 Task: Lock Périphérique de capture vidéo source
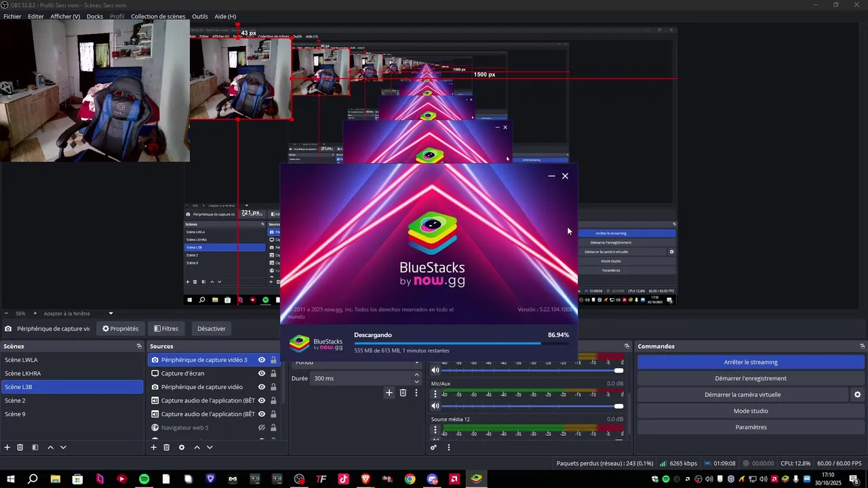pyautogui.click(x=273, y=387)
